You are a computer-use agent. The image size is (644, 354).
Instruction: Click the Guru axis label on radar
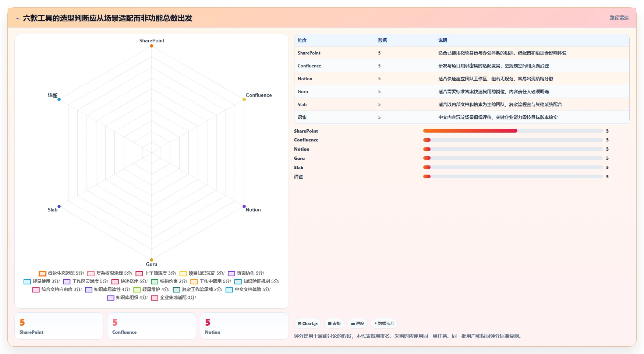click(152, 264)
